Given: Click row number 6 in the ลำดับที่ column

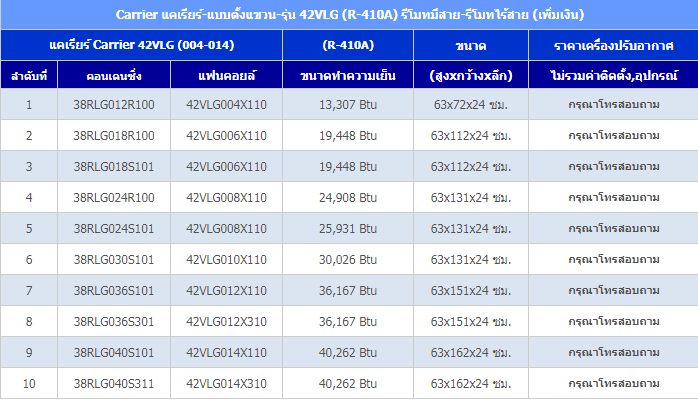Looking at the screenshot, I should 29,260.
